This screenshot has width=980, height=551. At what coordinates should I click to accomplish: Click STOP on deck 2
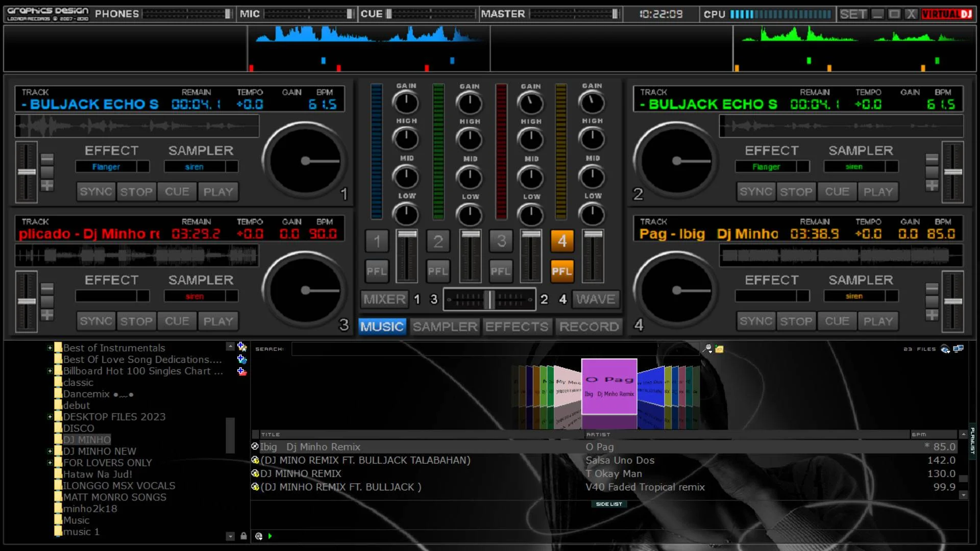(796, 192)
